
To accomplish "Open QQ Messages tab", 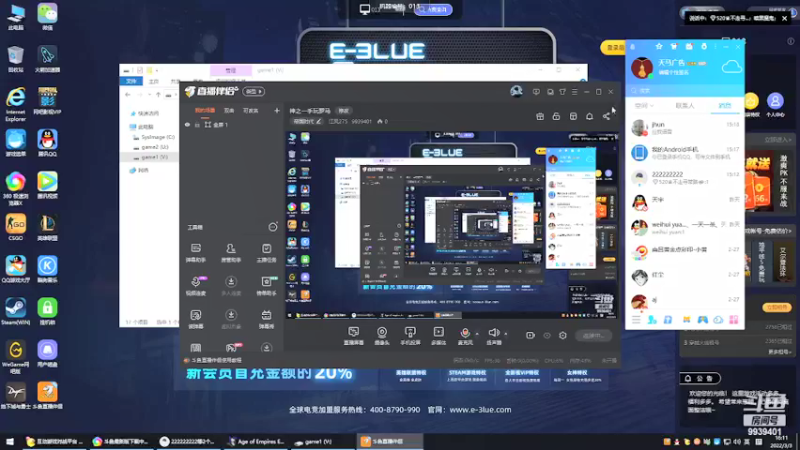I will pyautogui.click(x=724, y=106).
